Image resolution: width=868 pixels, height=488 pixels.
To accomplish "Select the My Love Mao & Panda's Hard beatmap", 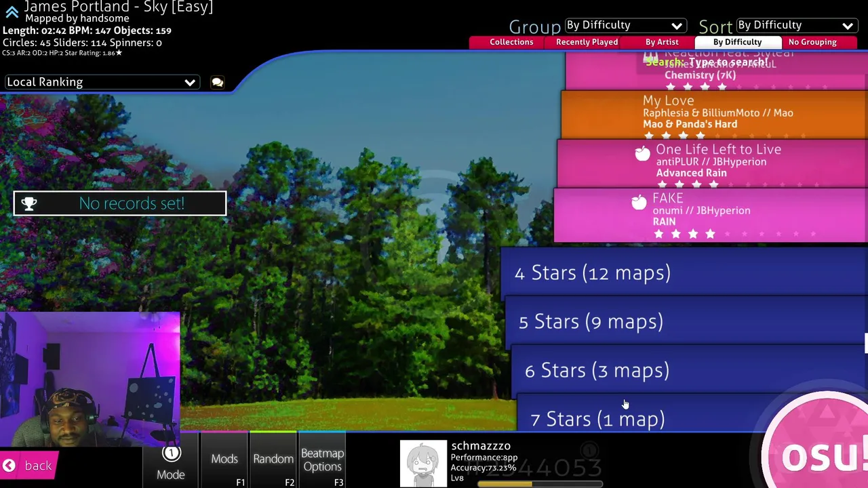I will pos(713,114).
